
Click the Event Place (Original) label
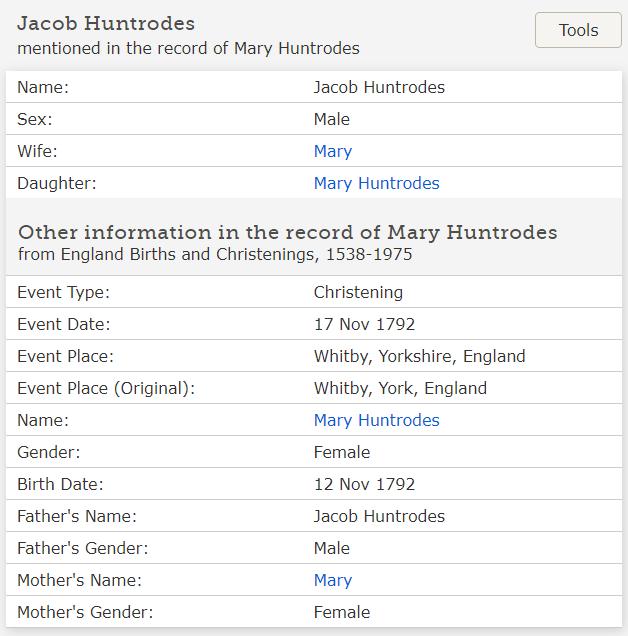pos(106,388)
